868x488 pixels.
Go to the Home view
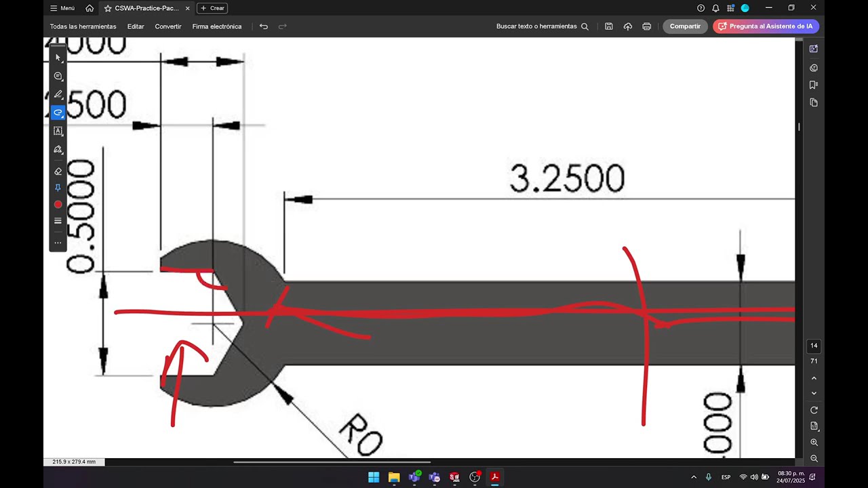[90, 8]
